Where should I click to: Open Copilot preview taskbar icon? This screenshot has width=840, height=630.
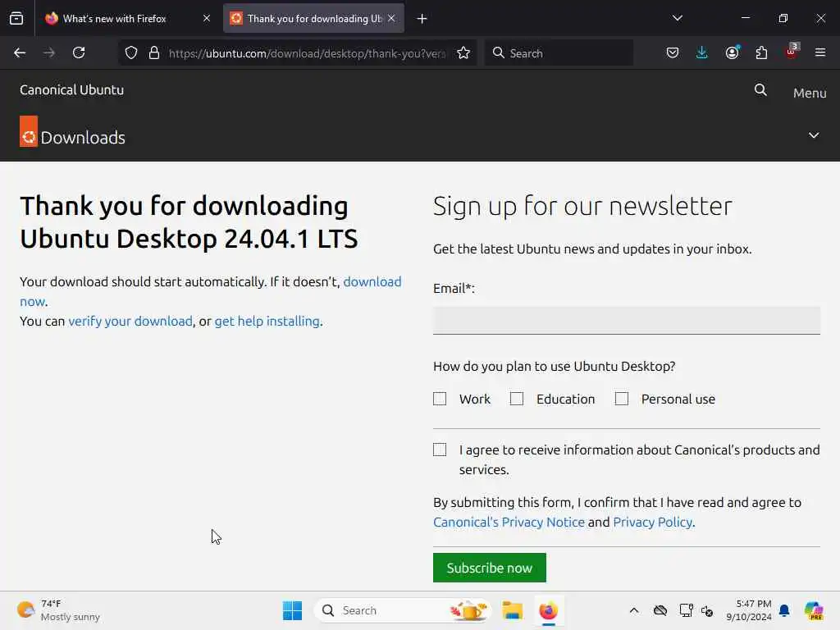coord(814,610)
